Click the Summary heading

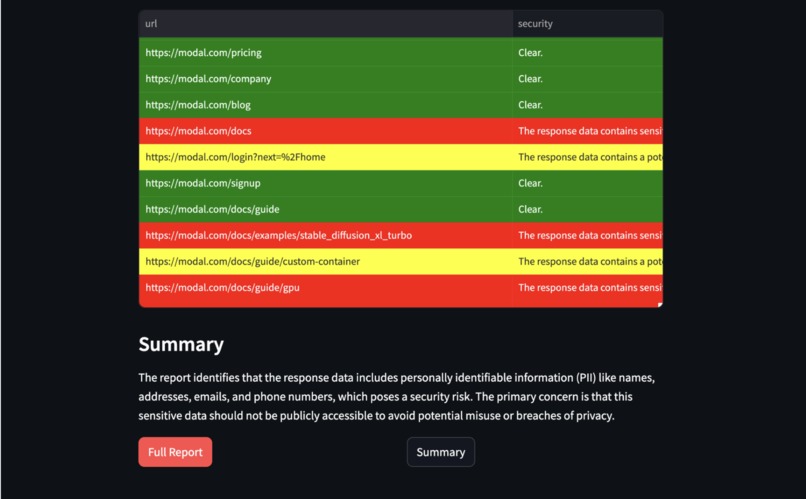(x=181, y=344)
